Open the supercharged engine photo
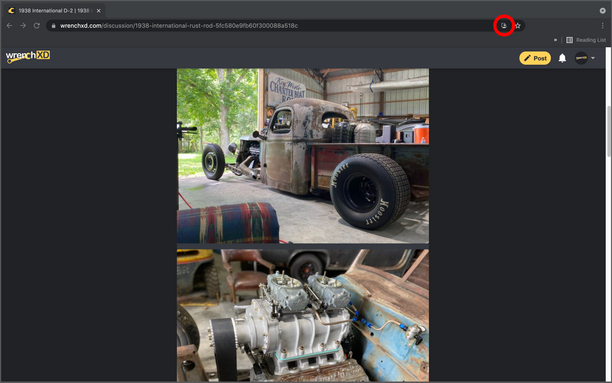This screenshot has width=612, height=383. pyautogui.click(x=303, y=315)
